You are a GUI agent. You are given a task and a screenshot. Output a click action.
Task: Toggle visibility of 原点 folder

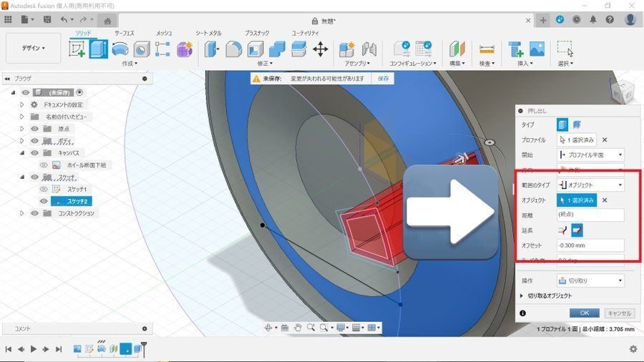[34, 129]
